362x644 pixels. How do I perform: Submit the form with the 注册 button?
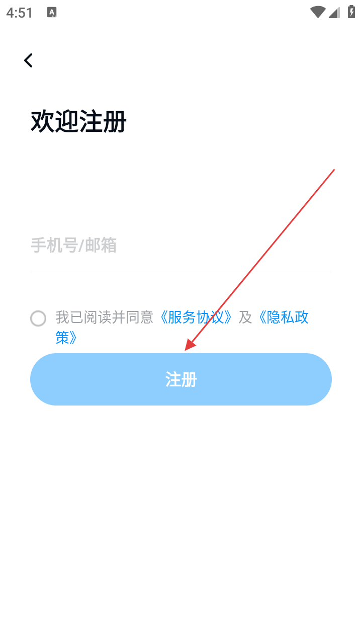click(x=181, y=379)
